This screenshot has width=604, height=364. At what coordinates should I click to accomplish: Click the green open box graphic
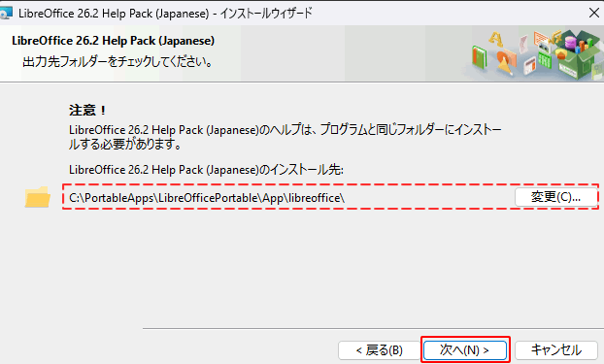tap(578, 54)
